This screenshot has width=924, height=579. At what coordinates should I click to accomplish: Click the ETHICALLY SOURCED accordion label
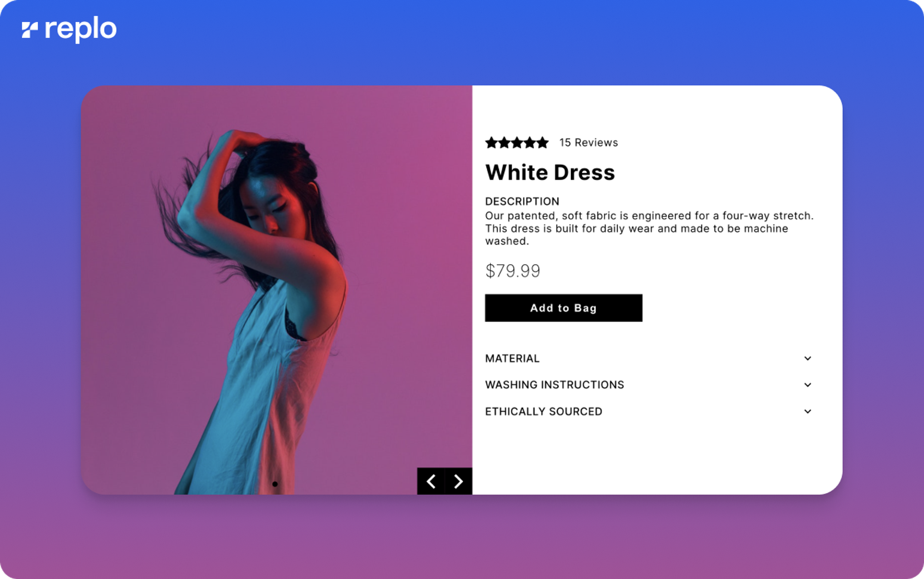(x=543, y=411)
